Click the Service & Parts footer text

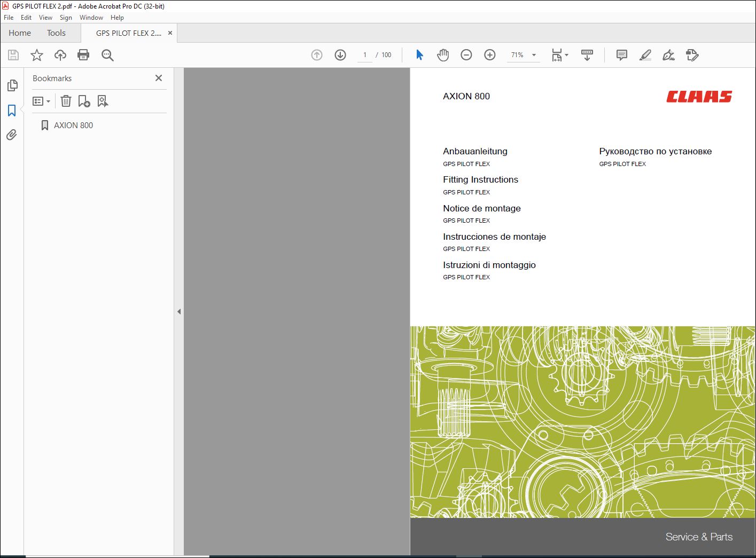pyautogui.click(x=699, y=537)
